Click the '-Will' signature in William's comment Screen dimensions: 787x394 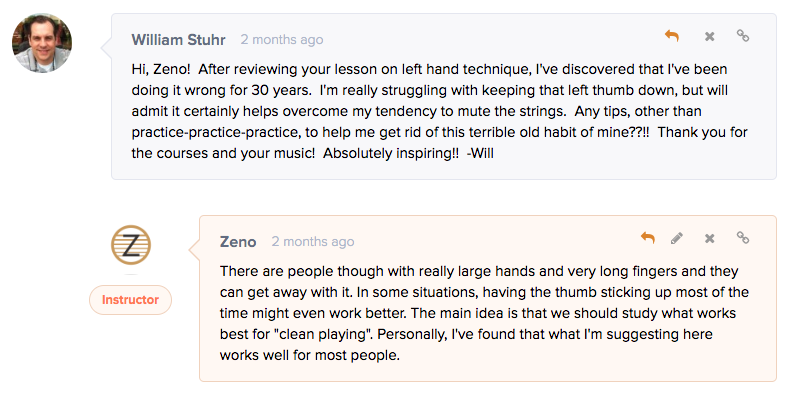(480, 153)
